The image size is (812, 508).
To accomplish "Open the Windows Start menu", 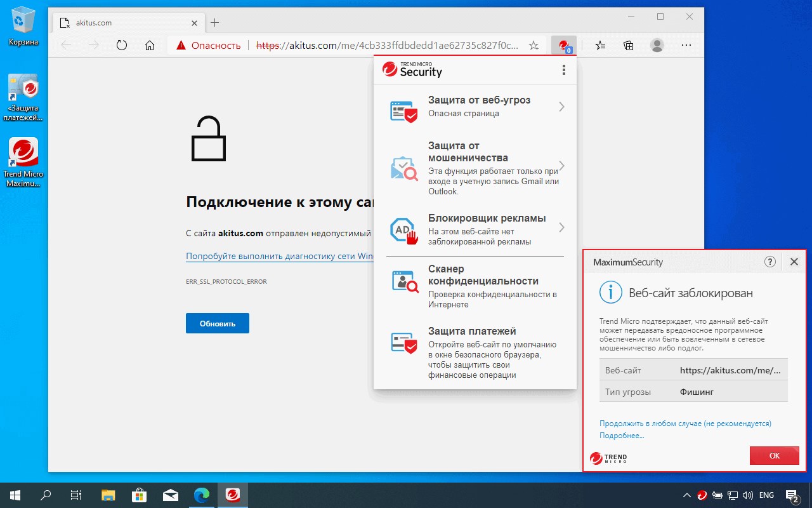I will [14, 495].
